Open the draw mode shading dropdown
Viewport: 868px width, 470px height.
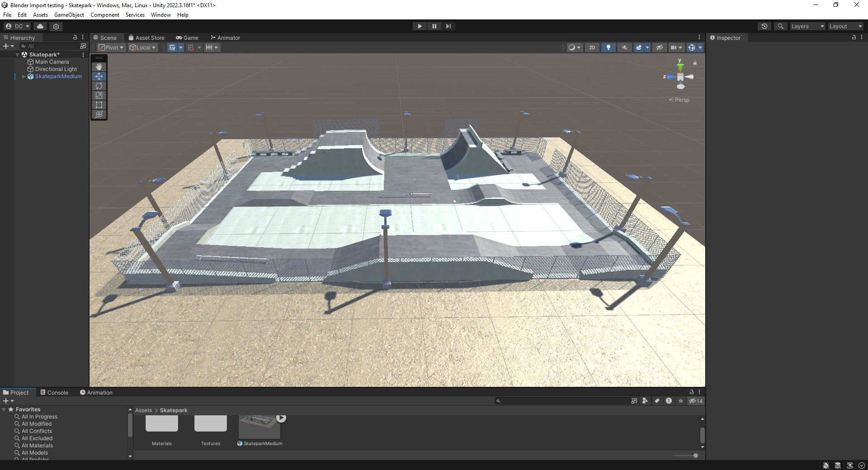coord(575,47)
